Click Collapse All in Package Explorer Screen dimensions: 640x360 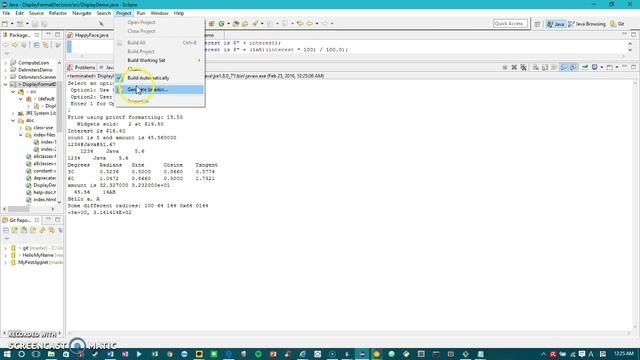pos(37,45)
